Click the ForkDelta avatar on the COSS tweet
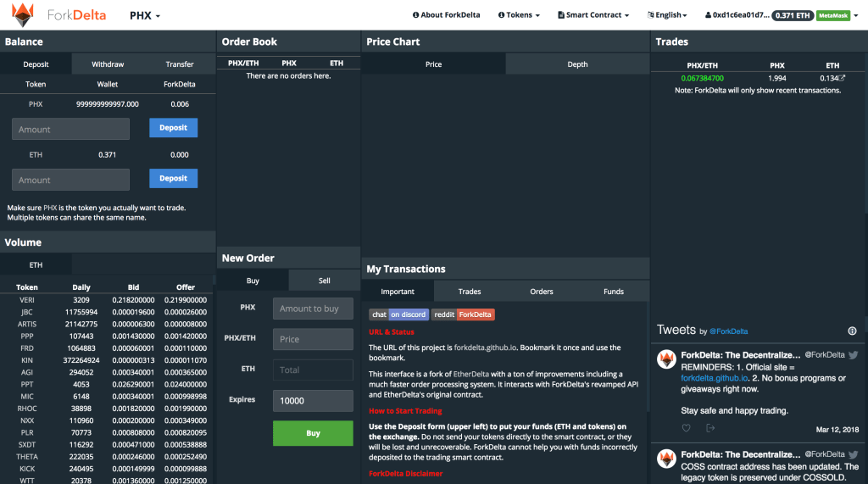Viewport: 868px width, 484px height. pyautogui.click(x=666, y=459)
